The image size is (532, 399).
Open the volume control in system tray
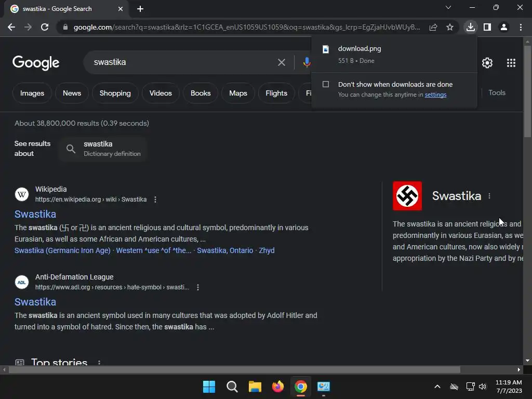pos(483,387)
